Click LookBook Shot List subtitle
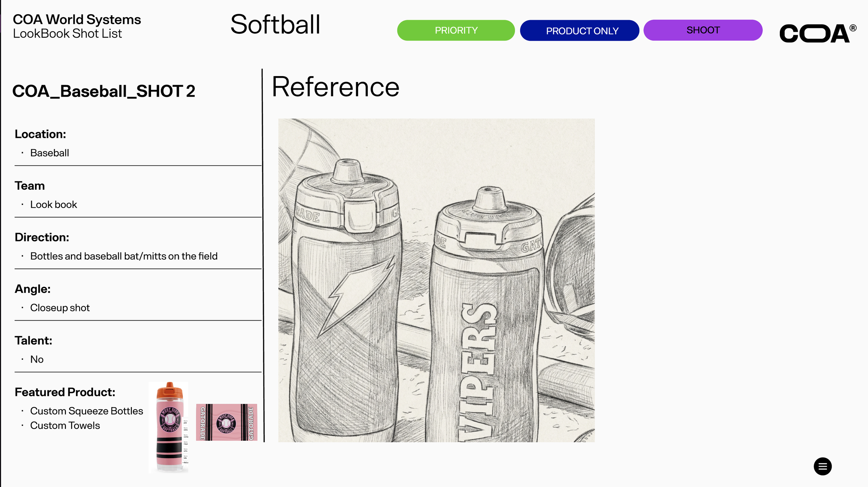868x487 pixels. tap(67, 34)
